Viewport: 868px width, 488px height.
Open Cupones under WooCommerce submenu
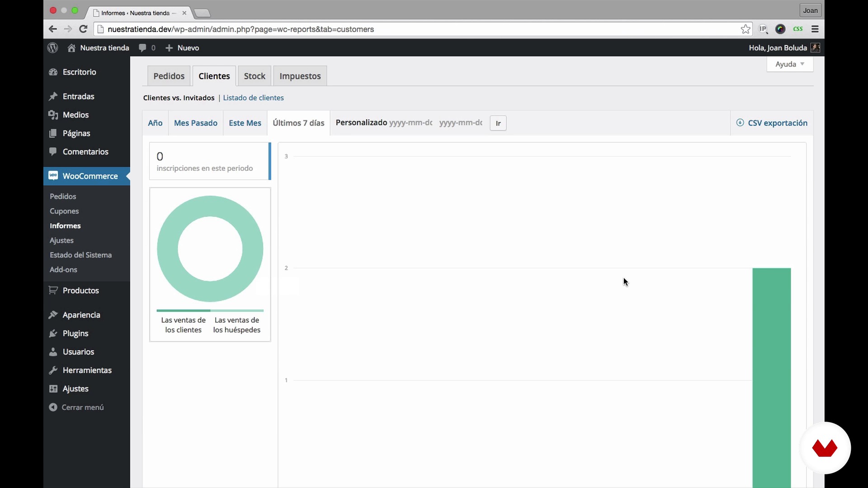[x=64, y=211]
